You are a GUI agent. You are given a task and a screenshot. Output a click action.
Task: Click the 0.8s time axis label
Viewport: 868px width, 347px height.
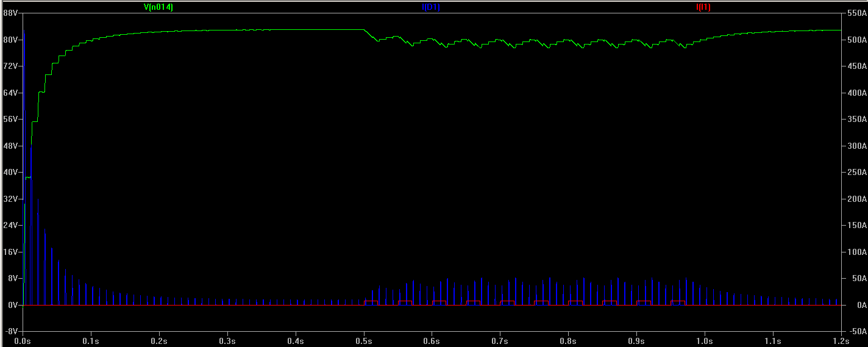(x=568, y=342)
